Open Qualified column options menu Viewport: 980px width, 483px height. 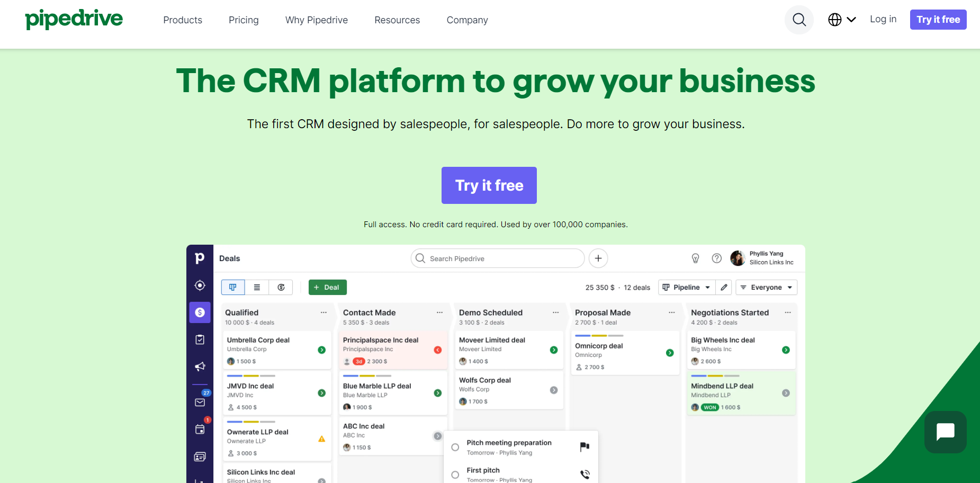pyautogui.click(x=323, y=312)
